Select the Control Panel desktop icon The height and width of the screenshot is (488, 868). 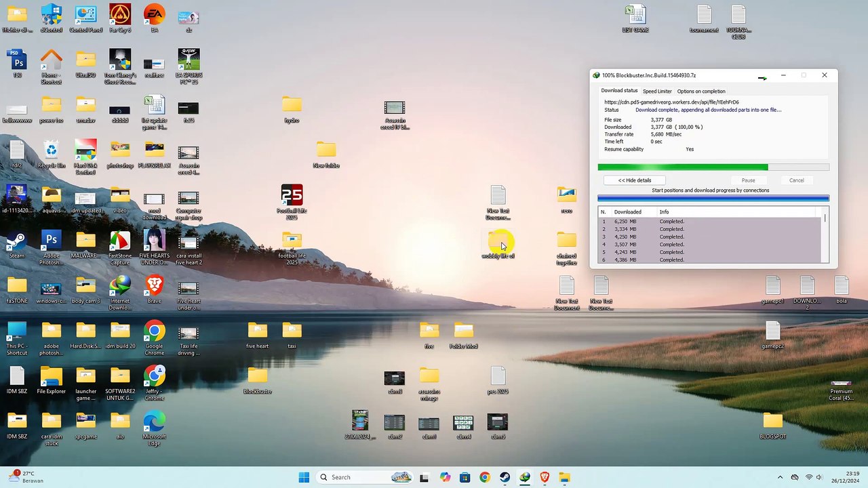point(85,18)
